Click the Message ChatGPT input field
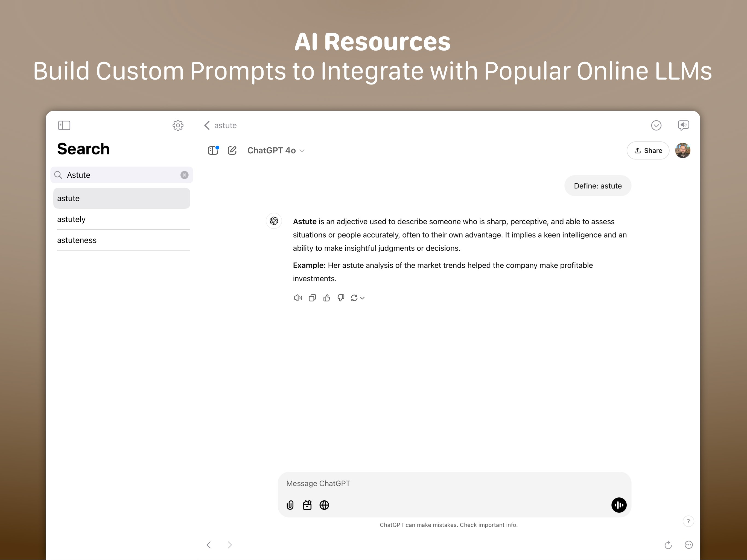The width and height of the screenshot is (747, 560). [439, 483]
